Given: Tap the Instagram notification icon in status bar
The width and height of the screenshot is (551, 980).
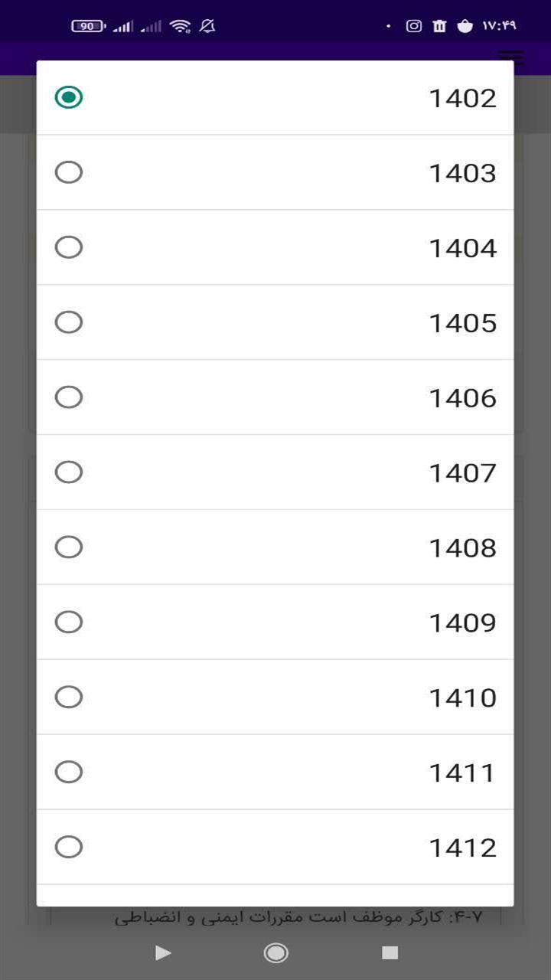Looking at the screenshot, I should [414, 26].
